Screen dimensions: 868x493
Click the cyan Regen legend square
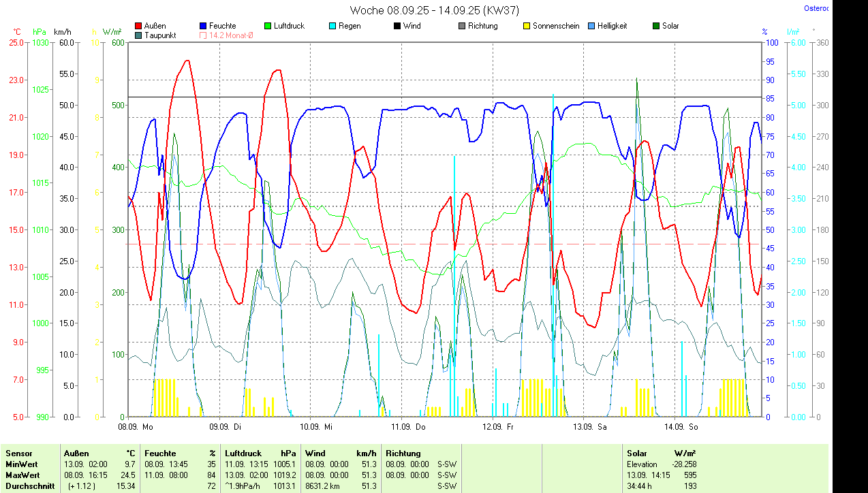pos(332,26)
